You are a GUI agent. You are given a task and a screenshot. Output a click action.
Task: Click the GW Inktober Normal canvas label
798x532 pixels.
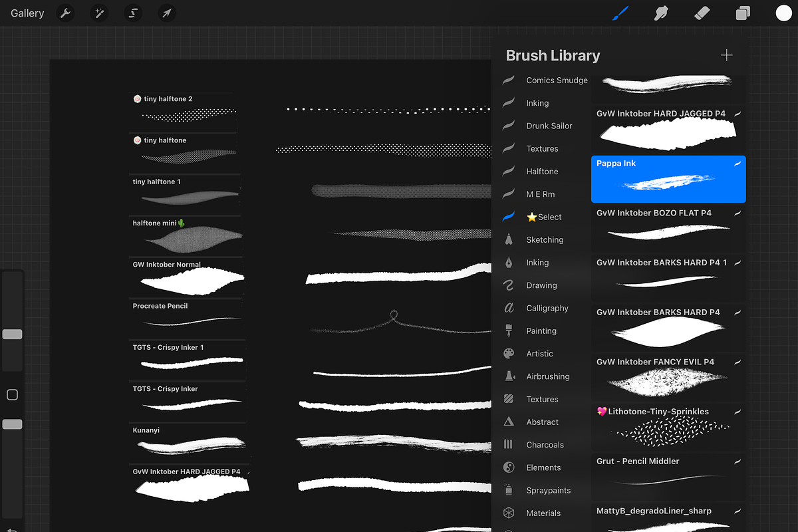point(167,265)
